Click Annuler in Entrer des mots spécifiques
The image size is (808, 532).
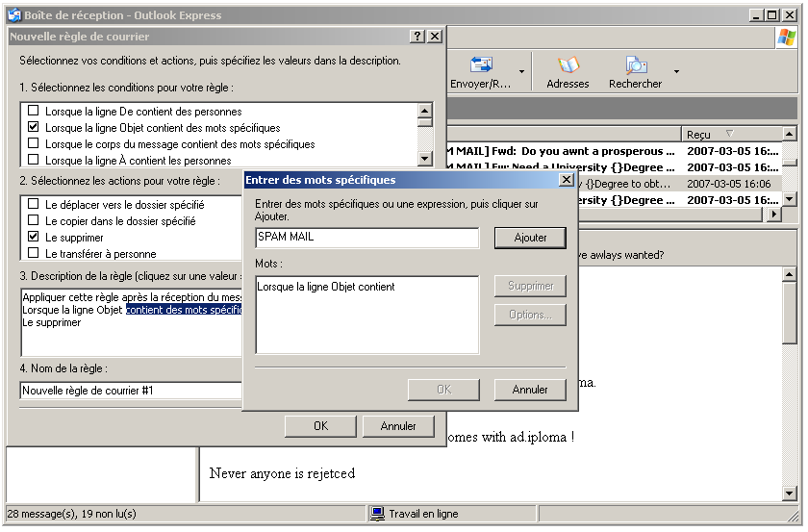point(530,390)
